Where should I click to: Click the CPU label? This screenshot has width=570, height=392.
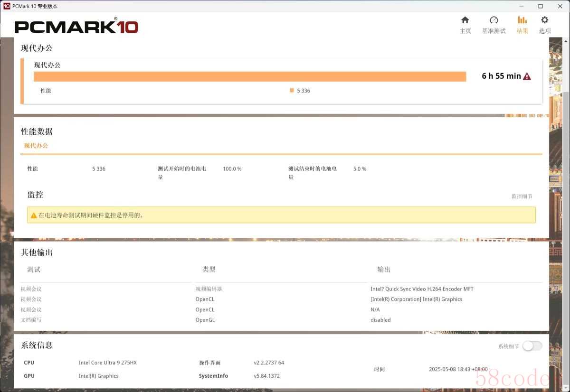click(29, 363)
